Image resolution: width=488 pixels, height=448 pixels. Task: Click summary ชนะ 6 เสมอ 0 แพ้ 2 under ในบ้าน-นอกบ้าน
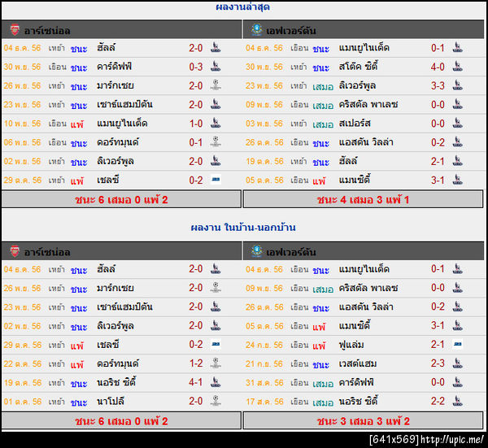point(121,421)
